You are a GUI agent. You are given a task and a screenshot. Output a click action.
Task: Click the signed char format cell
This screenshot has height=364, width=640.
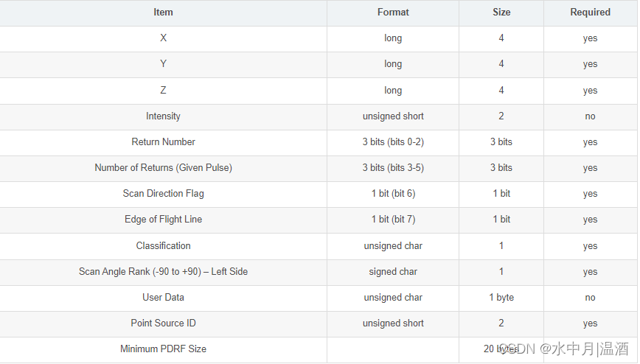pos(393,272)
